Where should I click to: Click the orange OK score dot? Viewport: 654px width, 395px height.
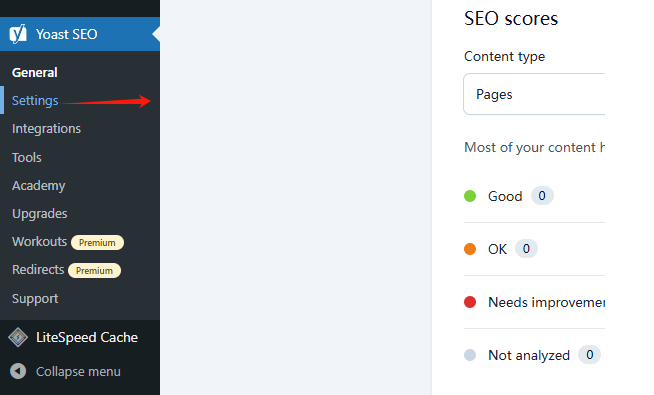(x=470, y=249)
